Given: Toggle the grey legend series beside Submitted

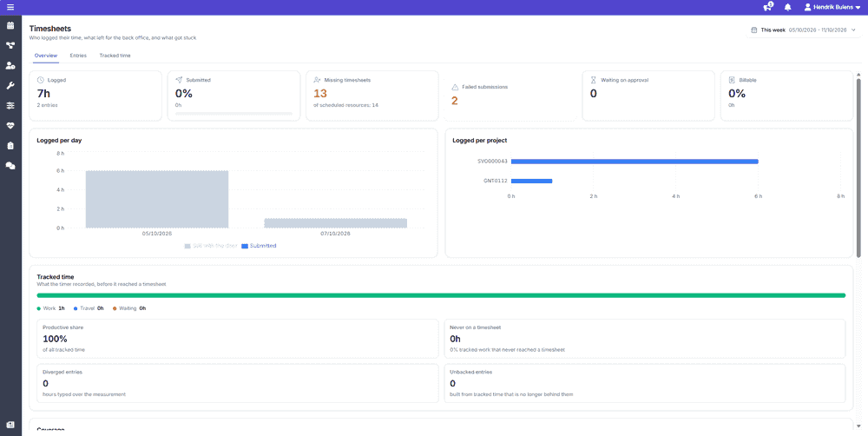Looking at the screenshot, I should (x=211, y=246).
